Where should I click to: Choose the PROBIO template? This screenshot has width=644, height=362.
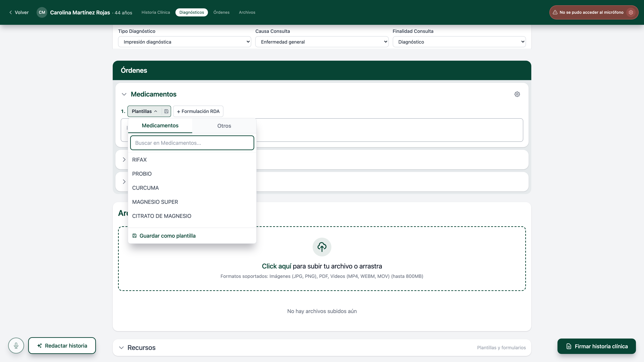pos(192,174)
